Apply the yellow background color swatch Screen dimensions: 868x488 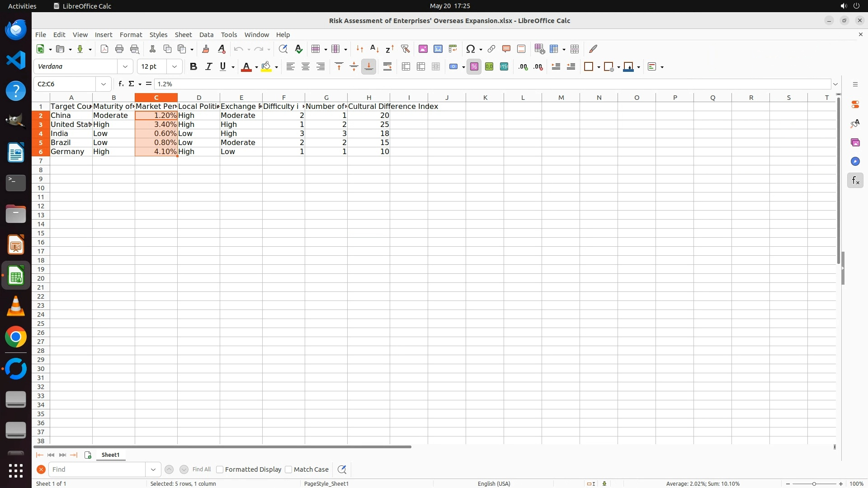click(266, 67)
